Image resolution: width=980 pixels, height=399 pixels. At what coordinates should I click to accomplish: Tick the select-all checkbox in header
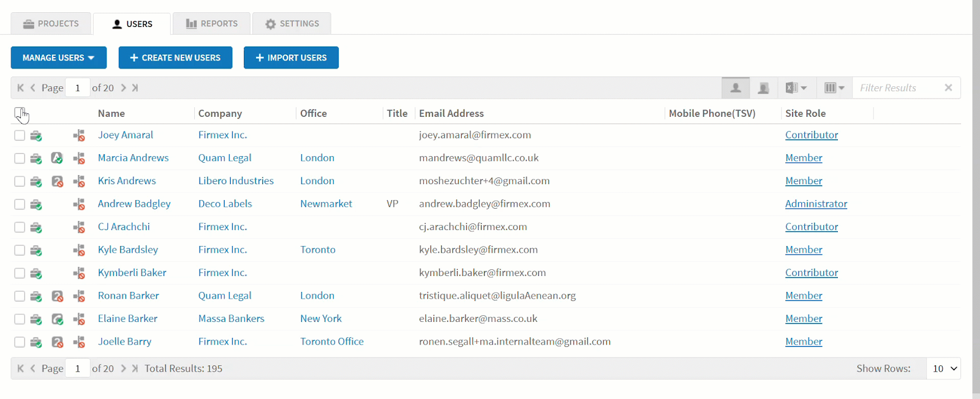pyautogui.click(x=20, y=113)
